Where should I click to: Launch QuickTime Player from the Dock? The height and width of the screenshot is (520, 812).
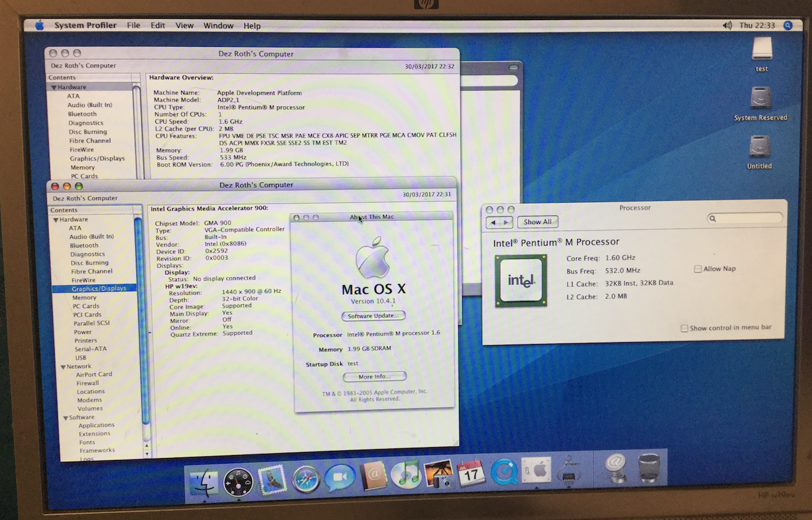[x=504, y=471]
